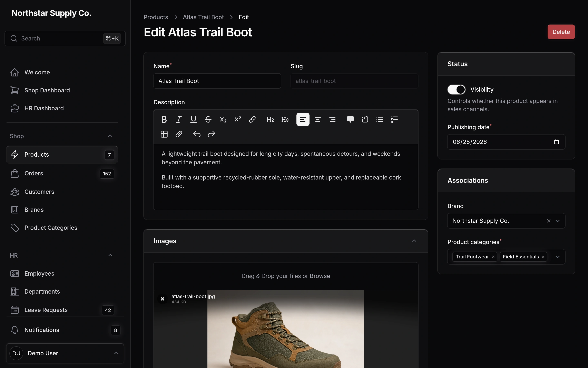Click the Delete button

point(561,32)
